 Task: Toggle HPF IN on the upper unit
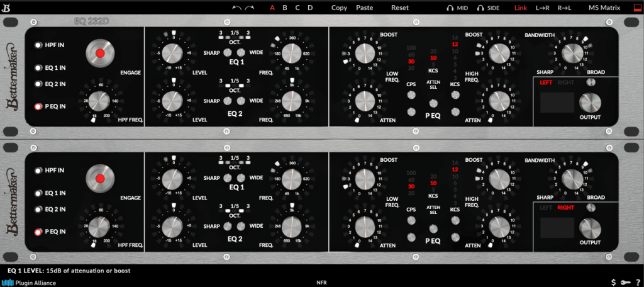click(x=38, y=45)
